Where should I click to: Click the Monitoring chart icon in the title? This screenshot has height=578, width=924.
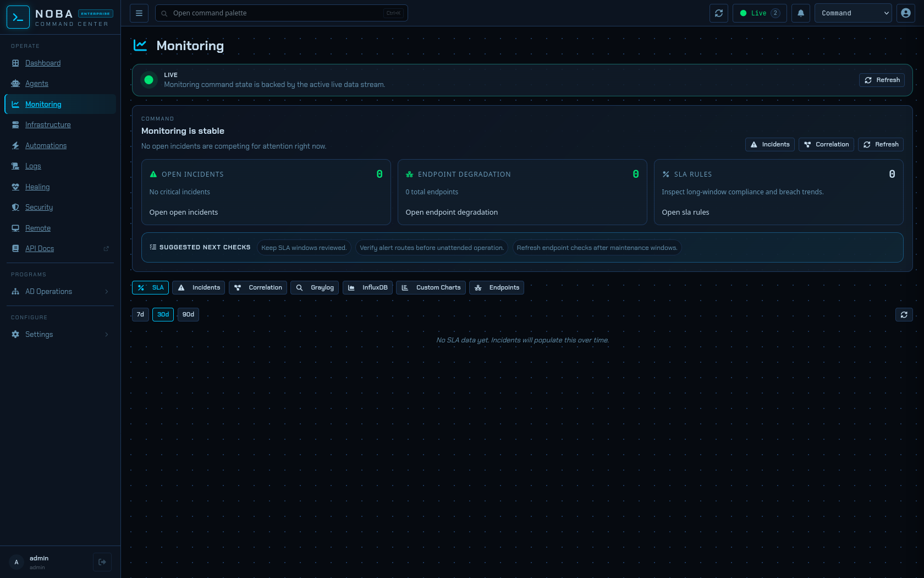tap(140, 46)
